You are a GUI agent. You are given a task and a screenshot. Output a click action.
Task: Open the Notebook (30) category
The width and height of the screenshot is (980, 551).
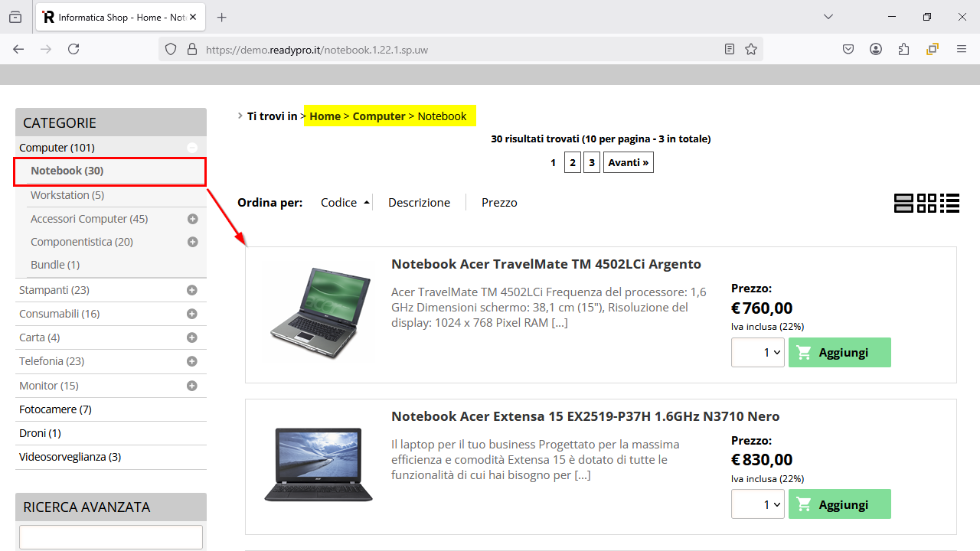[x=67, y=171]
